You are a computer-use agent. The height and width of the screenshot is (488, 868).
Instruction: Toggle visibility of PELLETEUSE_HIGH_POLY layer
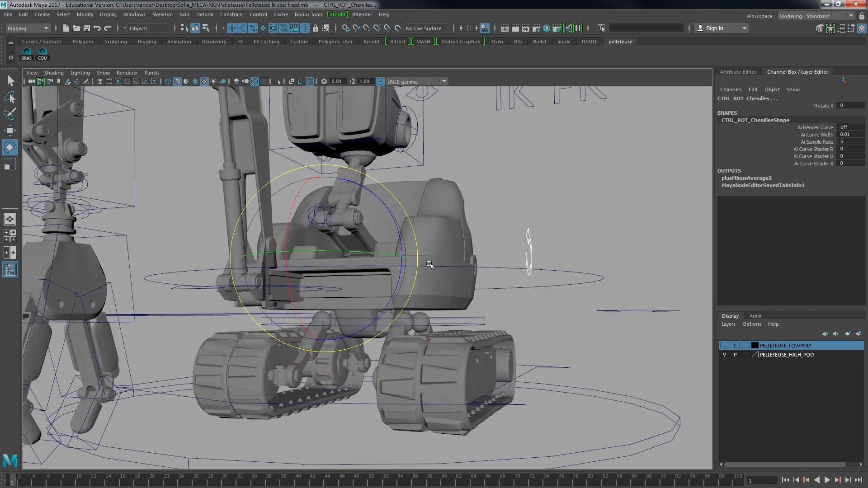tap(724, 355)
